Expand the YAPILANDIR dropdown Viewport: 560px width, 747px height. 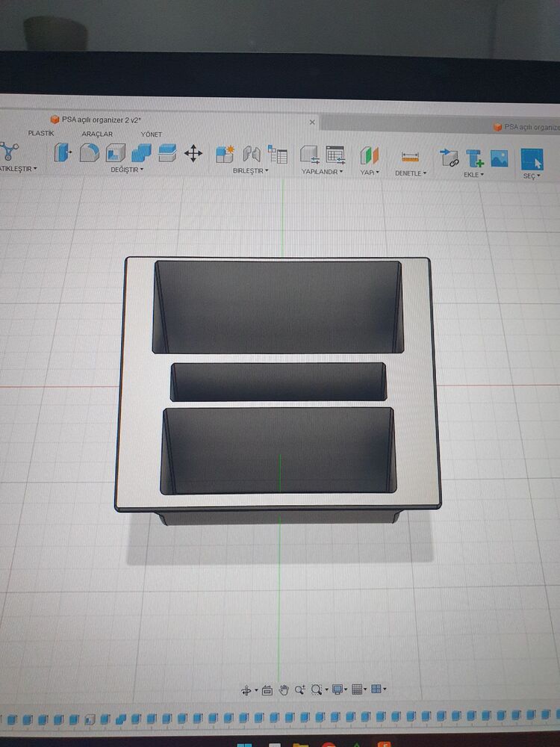click(x=323, y=172)
